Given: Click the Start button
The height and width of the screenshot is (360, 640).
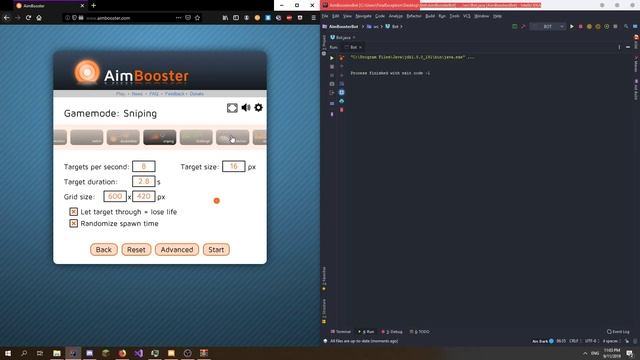Looking at the screenshot, I should click(x=216, y=249).
